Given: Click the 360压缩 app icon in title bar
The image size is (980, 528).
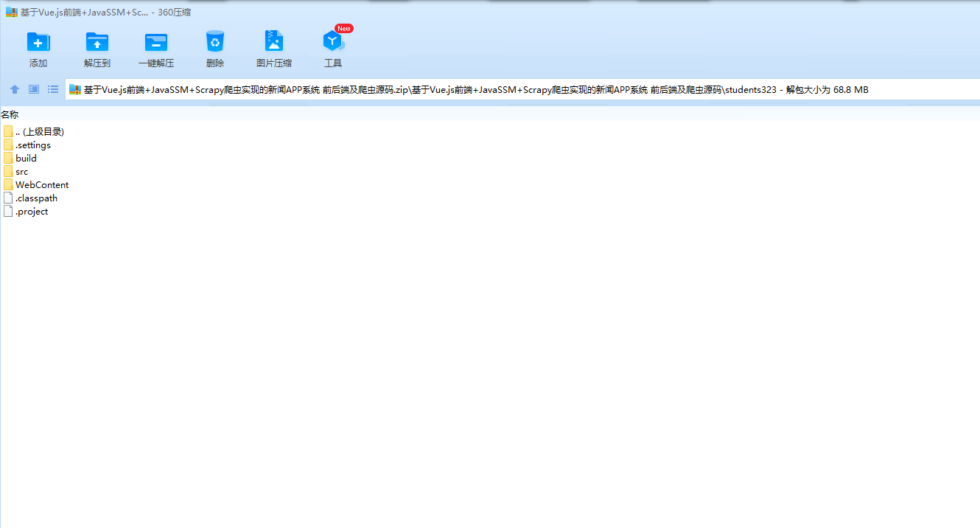Looking at the screenshot, I should coord(11,13).
